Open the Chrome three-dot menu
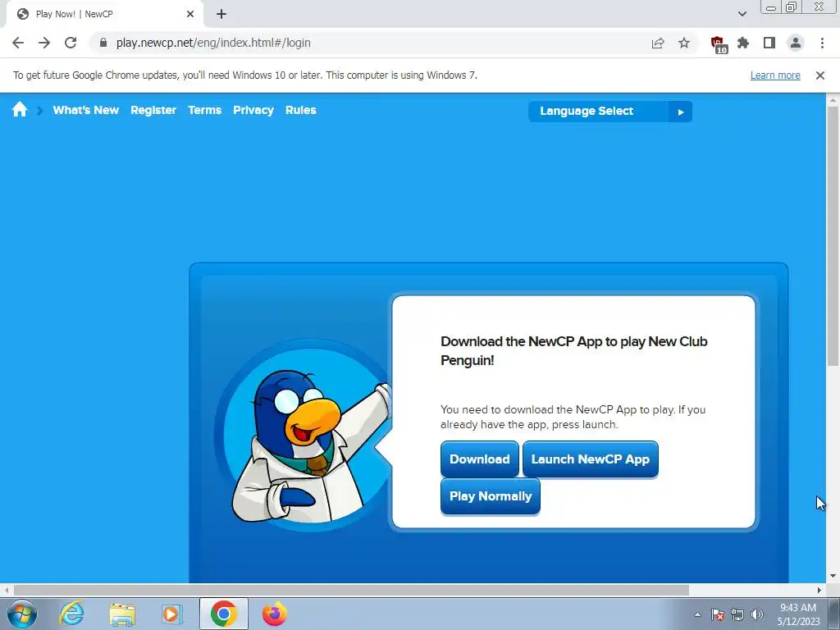This screenshot has height=630, width=840. [x=822, y=43]
